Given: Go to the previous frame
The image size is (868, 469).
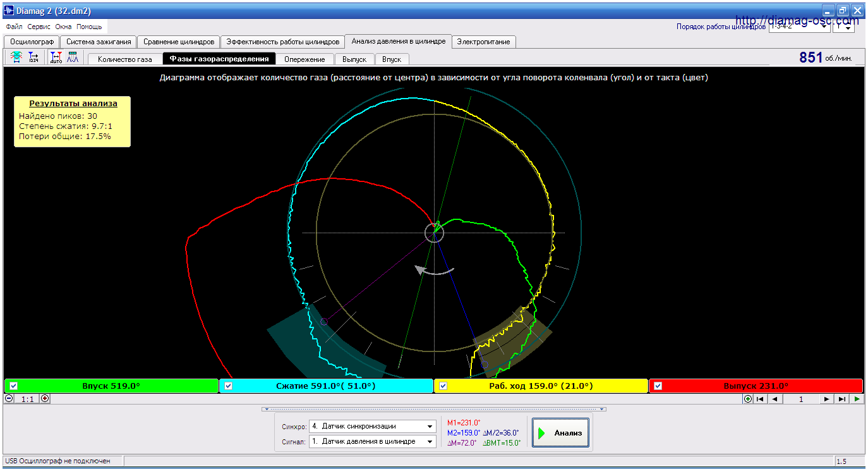Looking at the screenshot, I should (775, 399).
